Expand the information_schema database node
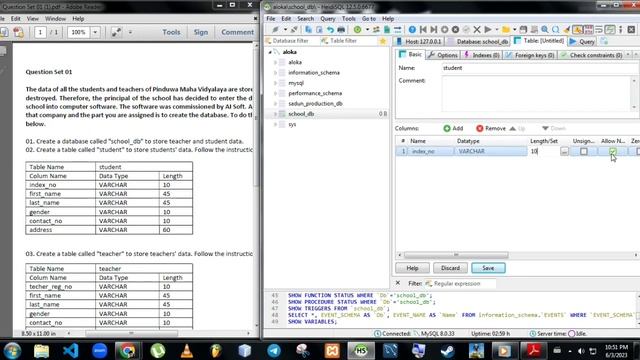640x360 pixels. point(276,73)
